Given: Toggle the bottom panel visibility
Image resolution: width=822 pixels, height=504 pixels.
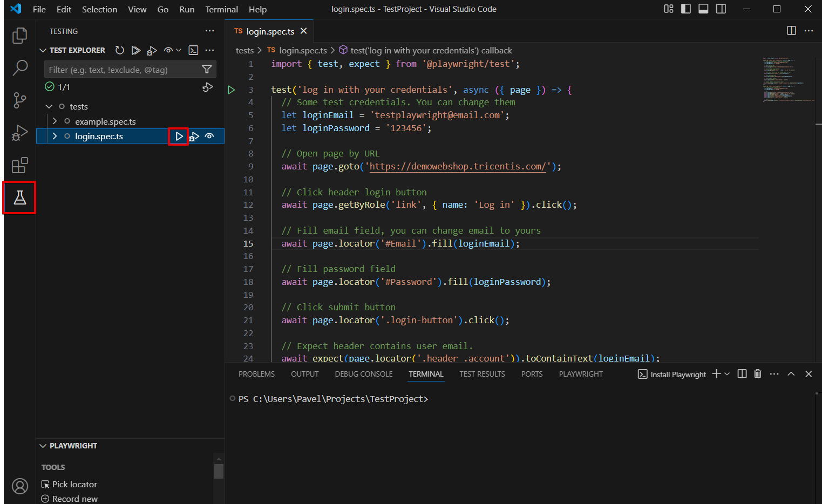Looking at the screenshot, I should pyautogui.click(x=703, y=9).
